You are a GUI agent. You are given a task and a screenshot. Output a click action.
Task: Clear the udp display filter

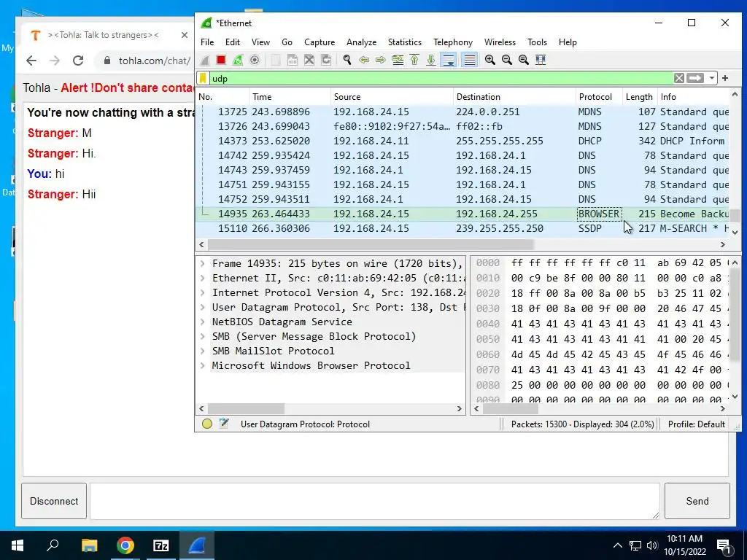point(679,78)
